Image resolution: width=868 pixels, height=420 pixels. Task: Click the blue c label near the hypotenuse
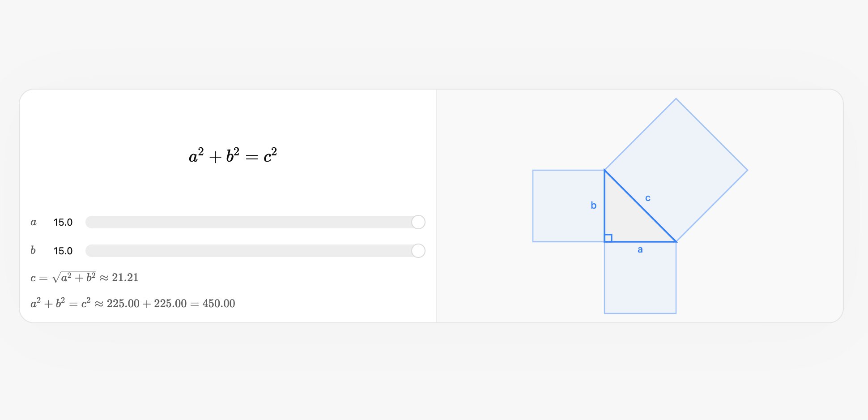648,198
